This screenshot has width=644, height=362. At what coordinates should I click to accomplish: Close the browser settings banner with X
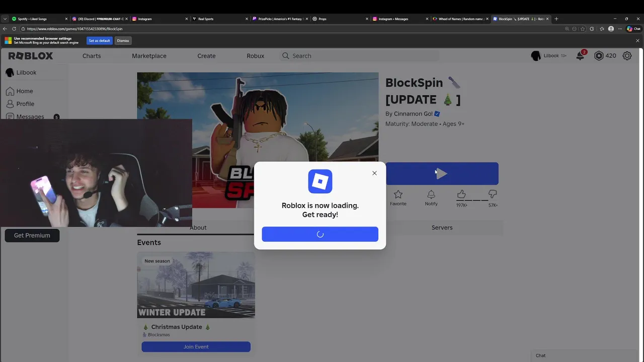click(638, 41)
